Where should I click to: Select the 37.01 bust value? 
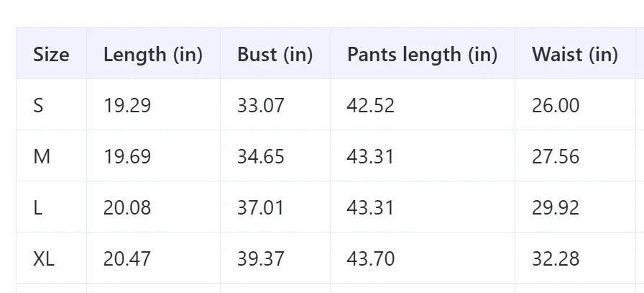tap(260, 208)
